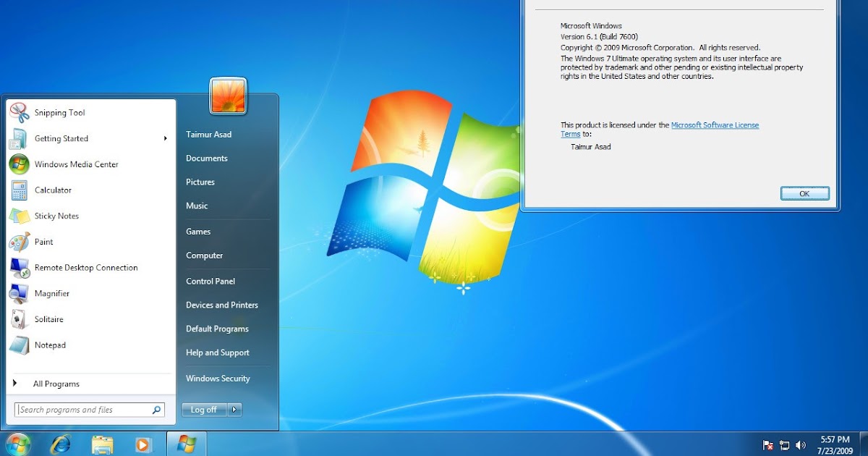Screen dimensions: 868x456
Task: Click the user account flower picture
Action: [228, 96]
